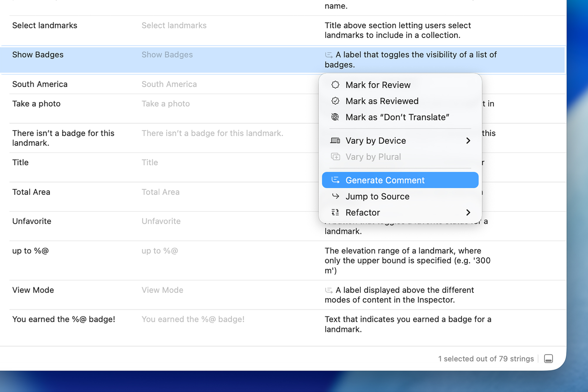
Task: Click the Jump to Source arrow icon
Action: (x=335, y=196)
